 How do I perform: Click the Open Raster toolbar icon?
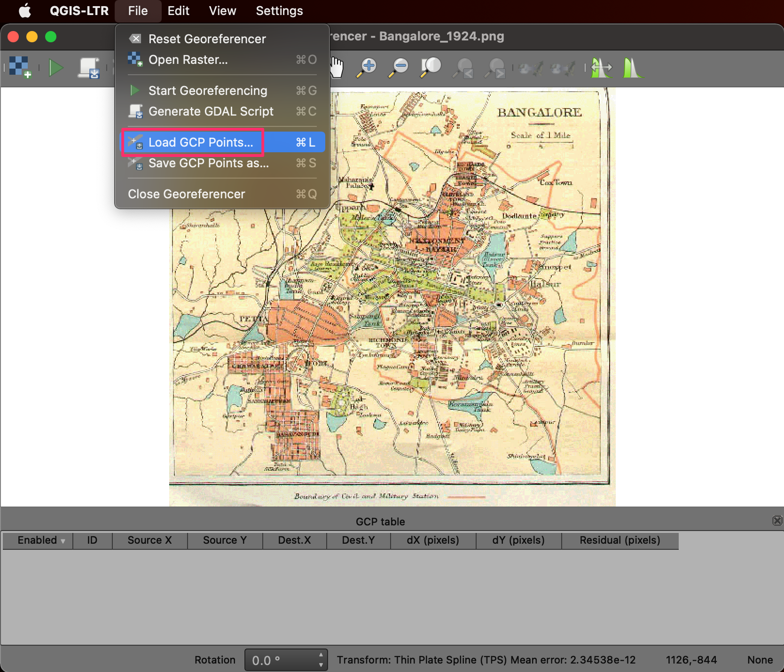click(20, 68)
